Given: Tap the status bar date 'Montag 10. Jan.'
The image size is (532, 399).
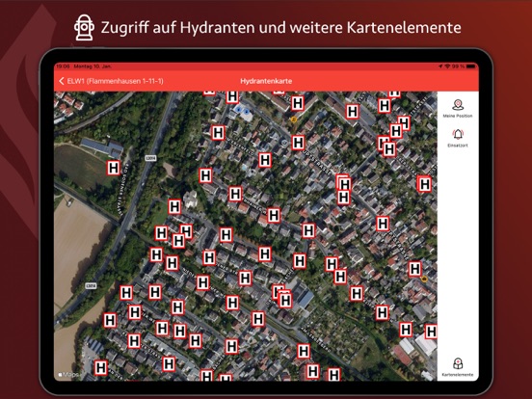Looking at the screenshot, I should [93, 66].
